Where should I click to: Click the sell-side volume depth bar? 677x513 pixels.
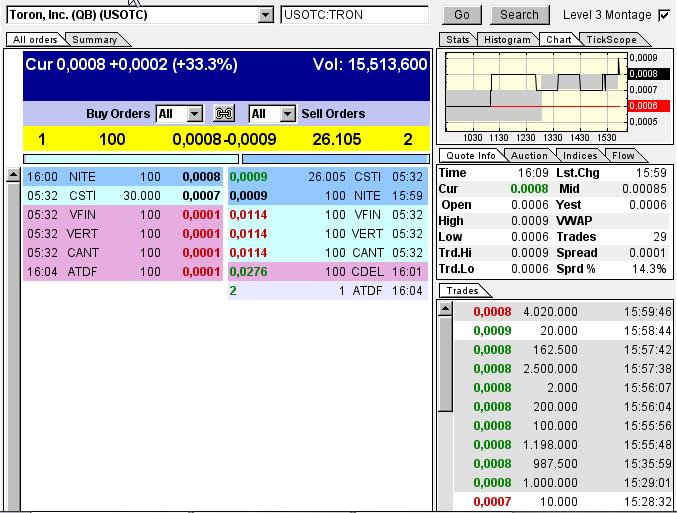336,159
